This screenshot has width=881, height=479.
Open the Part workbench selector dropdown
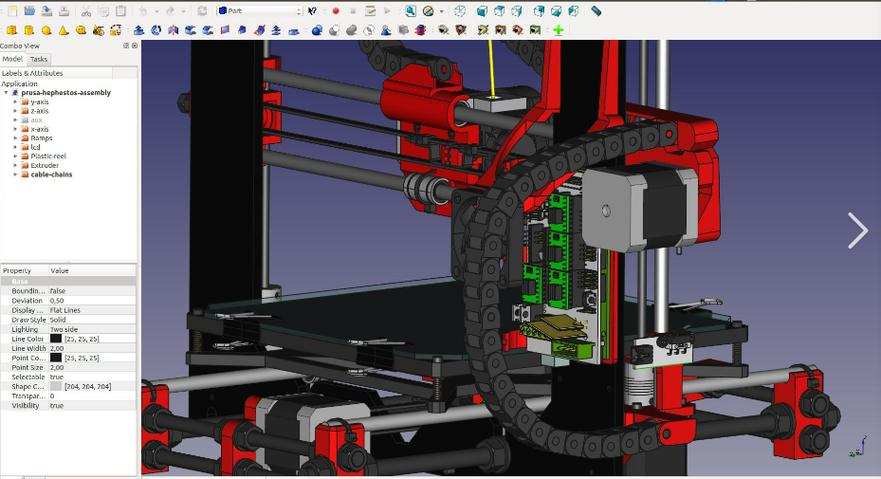click(260, 11)
